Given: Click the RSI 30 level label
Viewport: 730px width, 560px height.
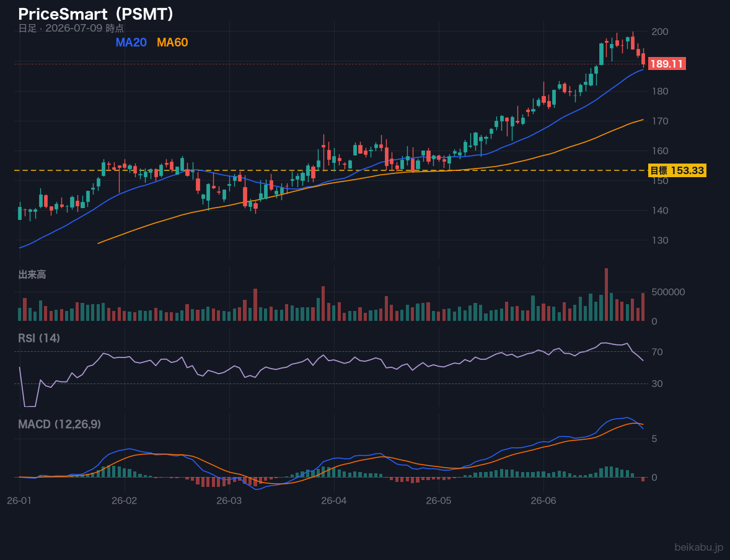Looking at the screenshot, I should pos(657,383).
